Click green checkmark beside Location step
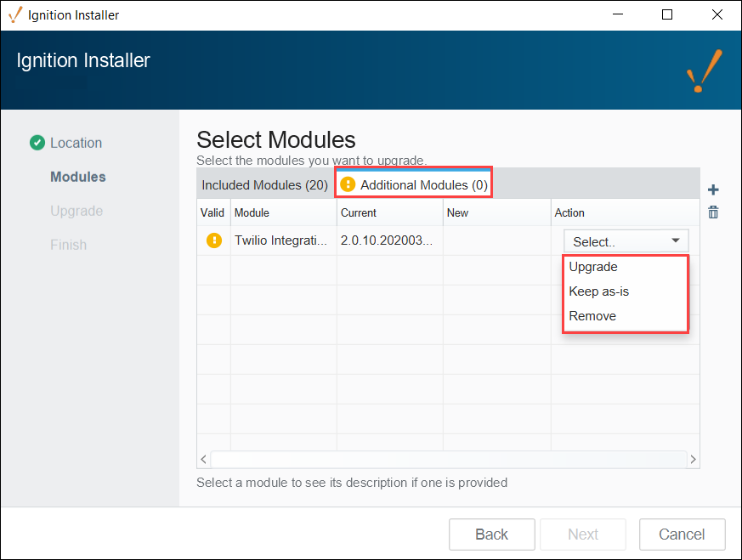Viewport: 742px width, 560px height. point(37,143)
